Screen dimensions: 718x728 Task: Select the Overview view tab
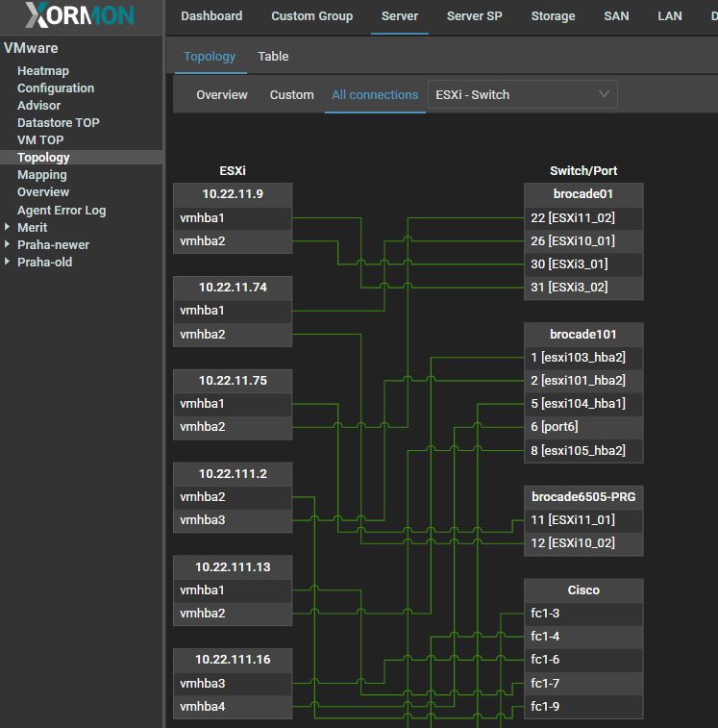(222, 95)
